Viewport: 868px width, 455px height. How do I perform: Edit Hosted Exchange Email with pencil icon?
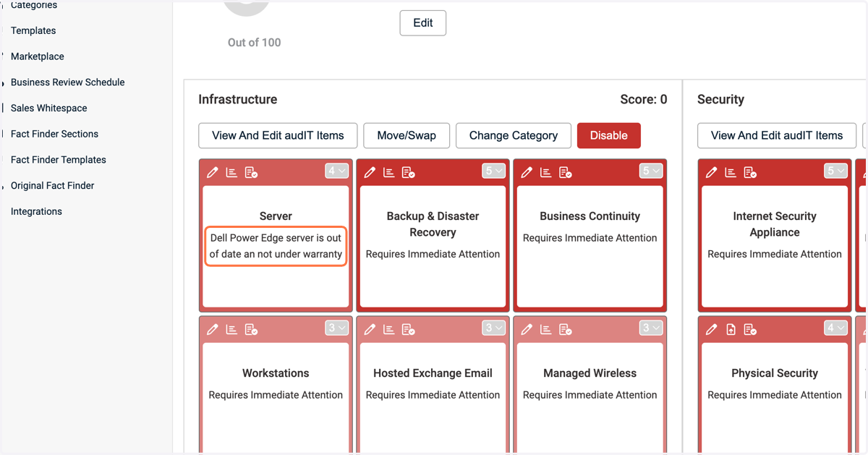point(370,329)
